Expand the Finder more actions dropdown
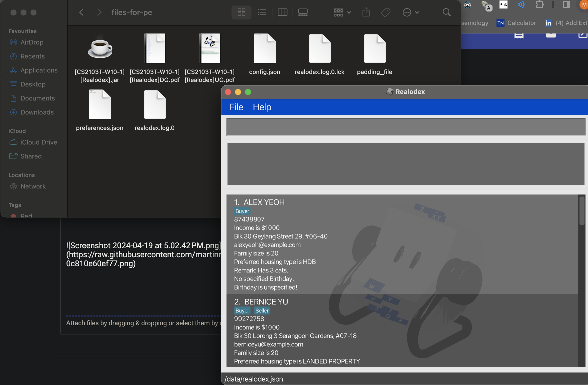The height and width of the screenshot is (385, 588). pos(410,12)
